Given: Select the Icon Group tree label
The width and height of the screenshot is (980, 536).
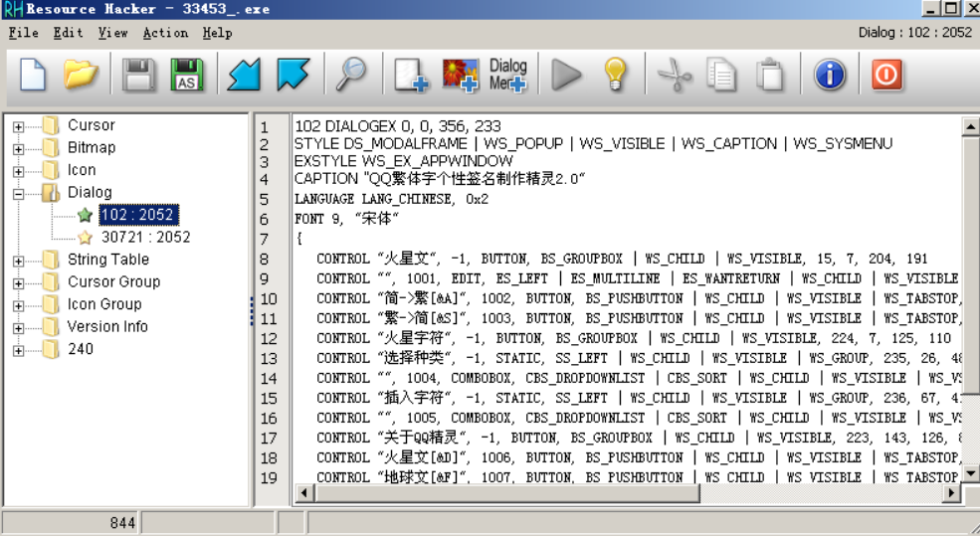Looking at the screenshot, I should (x=104, y=304).
